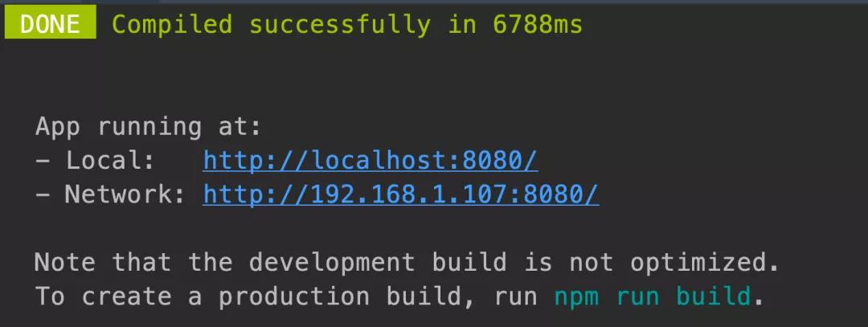Screen dimensions: 868x327
Task: Click the green DONE badge
Action: [51, 24]
